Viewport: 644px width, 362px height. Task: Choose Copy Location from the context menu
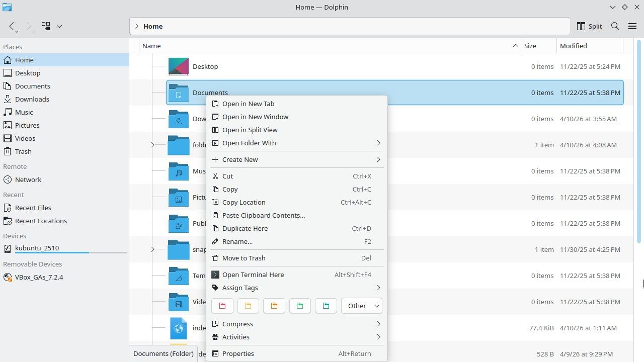pos(297,202)
